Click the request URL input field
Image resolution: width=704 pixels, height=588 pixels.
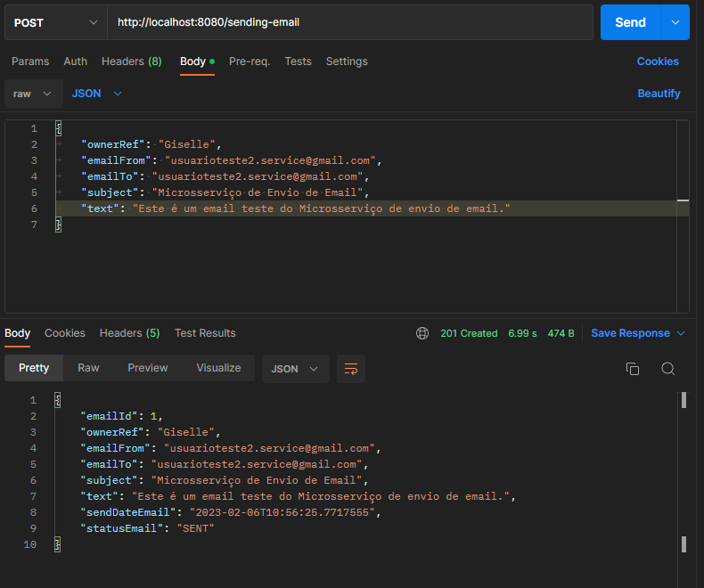pyautogui.click(x=350, y=22)
